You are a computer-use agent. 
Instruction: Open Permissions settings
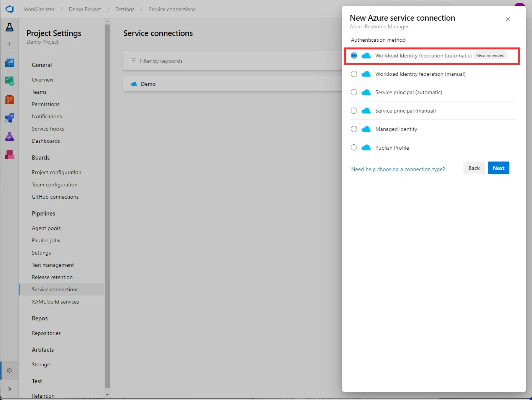click(x=46, y=104)
